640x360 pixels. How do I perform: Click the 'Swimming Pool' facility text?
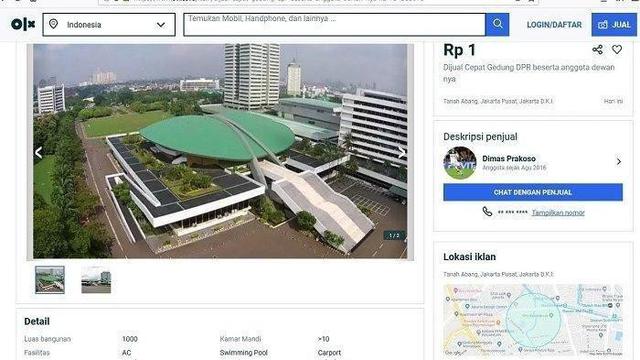(244, 353)
